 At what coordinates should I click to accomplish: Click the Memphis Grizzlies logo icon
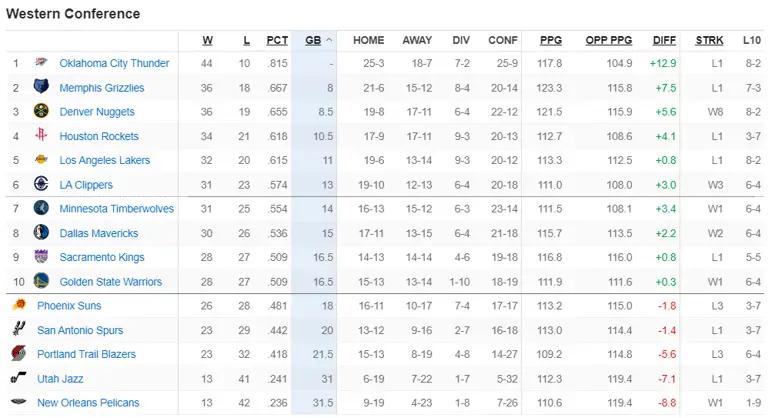coord(41,87)
